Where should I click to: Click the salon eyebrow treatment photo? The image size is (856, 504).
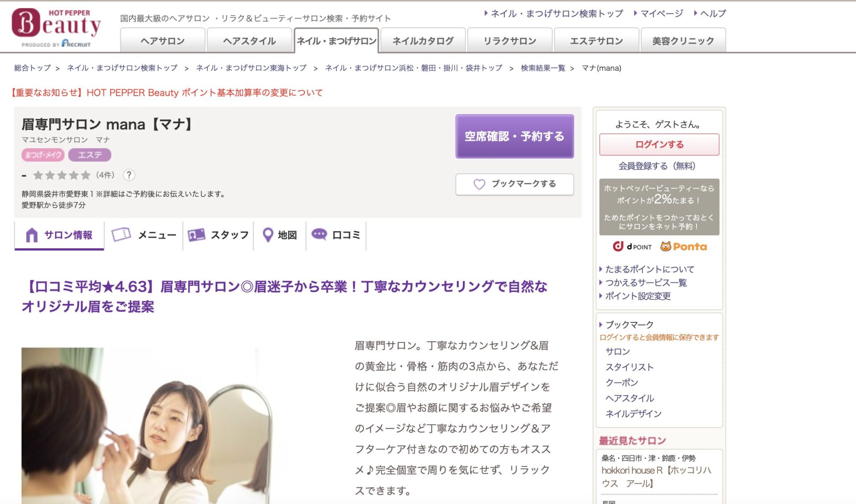(x=145, y=426)
